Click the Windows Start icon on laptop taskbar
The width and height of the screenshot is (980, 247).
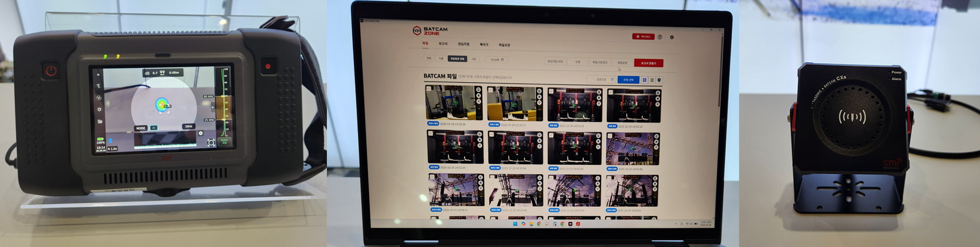pos(515,224)
